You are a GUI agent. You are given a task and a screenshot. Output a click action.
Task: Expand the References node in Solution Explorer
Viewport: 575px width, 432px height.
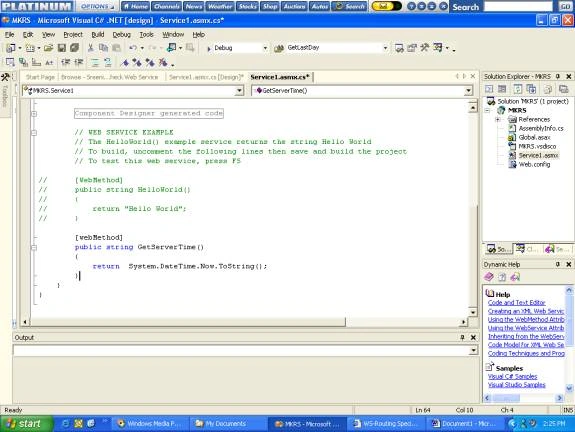498,120
